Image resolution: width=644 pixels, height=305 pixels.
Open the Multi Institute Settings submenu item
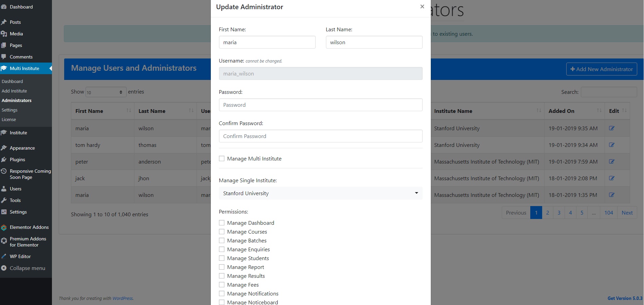[10, 110]
